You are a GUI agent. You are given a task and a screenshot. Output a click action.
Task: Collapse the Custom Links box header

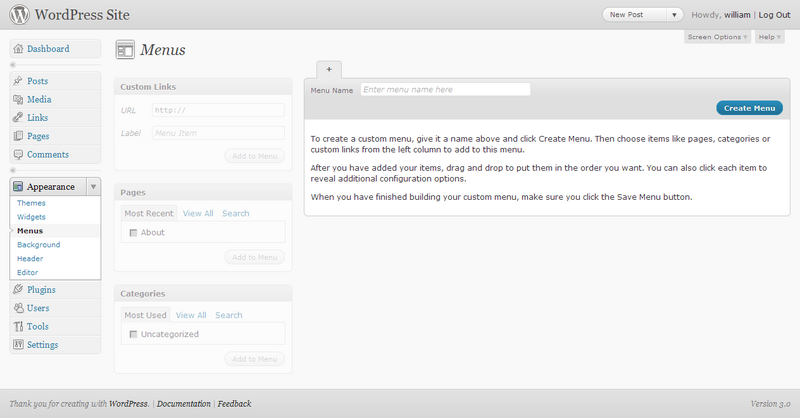(203, 87)
